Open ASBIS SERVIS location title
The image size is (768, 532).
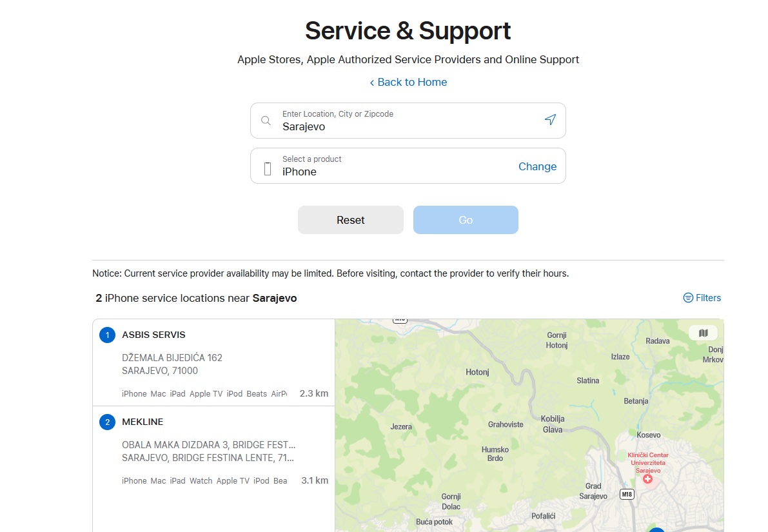click(154, 335)
